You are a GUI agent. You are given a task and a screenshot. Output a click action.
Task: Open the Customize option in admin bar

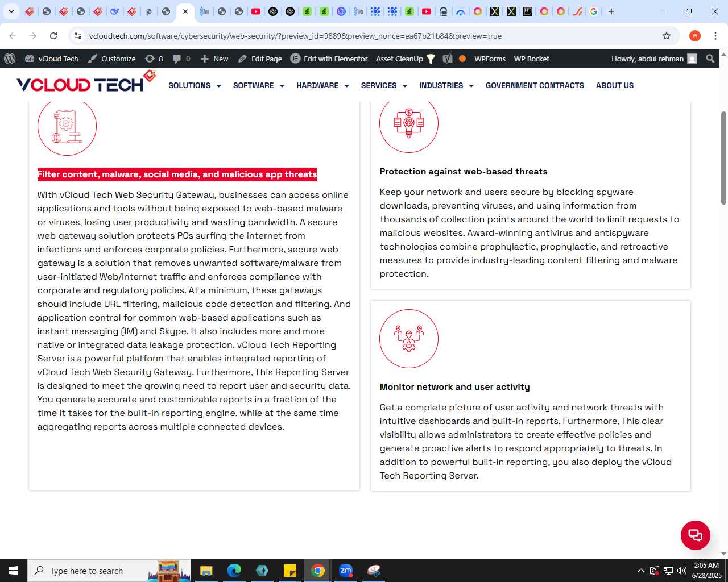coord(111,59)
